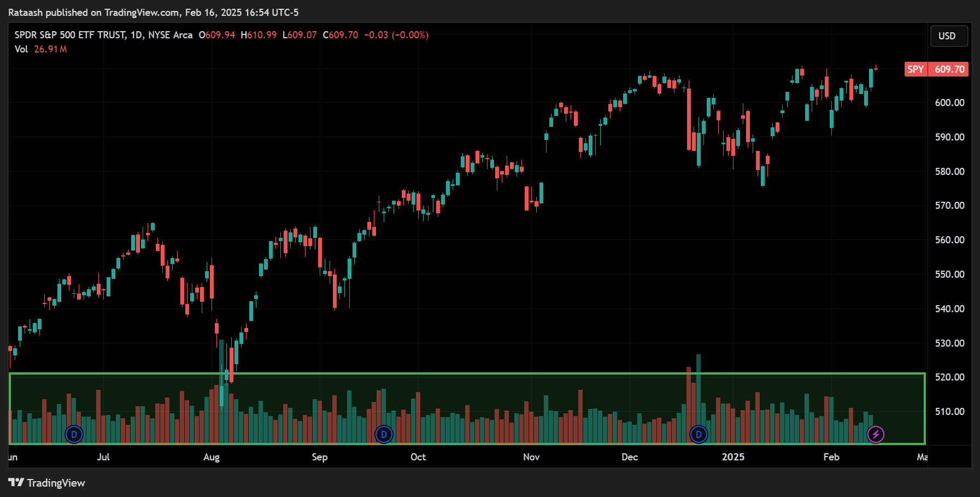This screenshot has width=980, height=497.
Task: Click the purple lightning event marker
Action: (x=876, y=435)
